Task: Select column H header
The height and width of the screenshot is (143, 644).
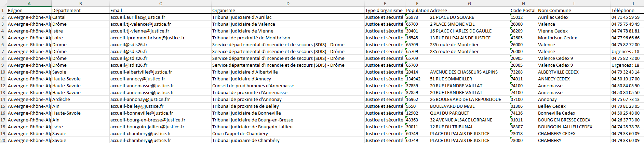Action: [x=523, y=3]
